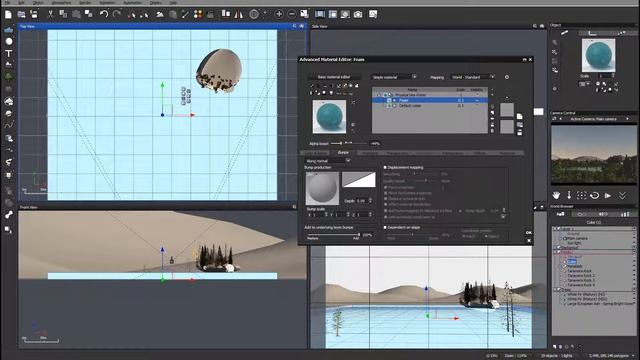
Task: Click the Align objects icon
Action: point(226,14)
